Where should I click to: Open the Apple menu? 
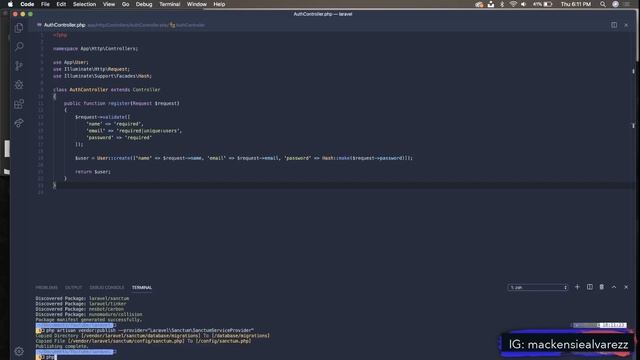click(11, 4)
